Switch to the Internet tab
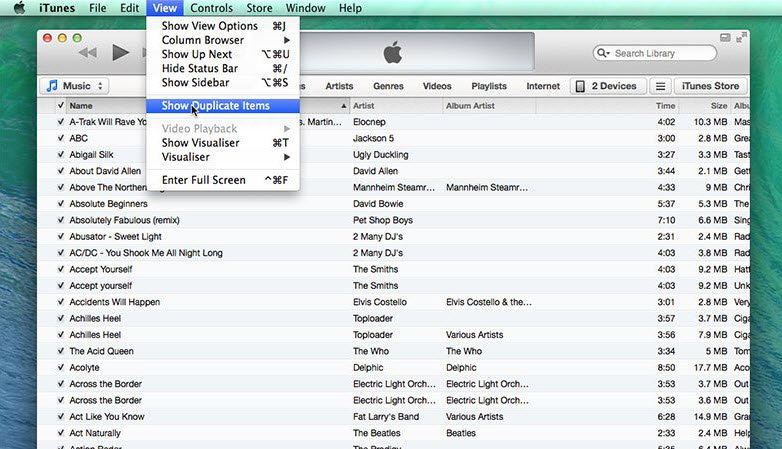Image resolution: width=782 pixels, height=449 pixels. tap(543, 86)
